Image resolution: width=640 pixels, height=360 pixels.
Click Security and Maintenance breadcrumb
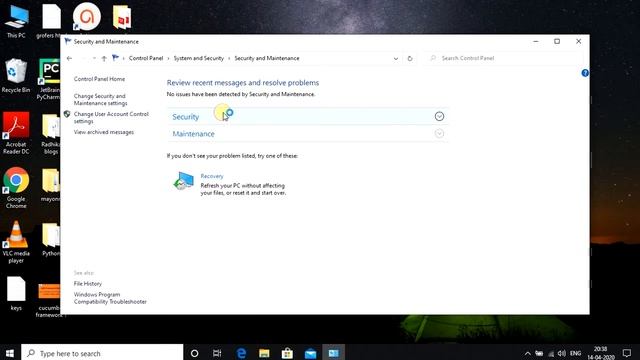pos(267,58)
